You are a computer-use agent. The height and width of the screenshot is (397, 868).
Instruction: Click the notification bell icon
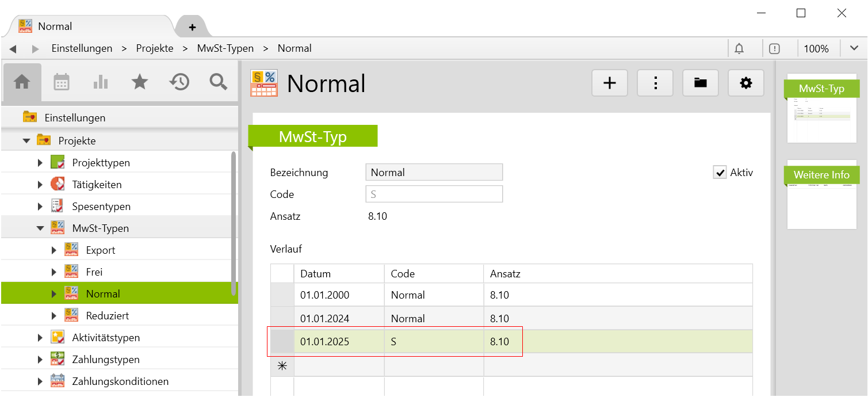739,49
